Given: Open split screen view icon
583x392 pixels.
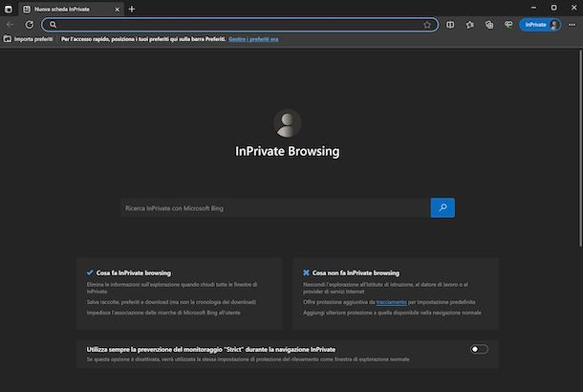Looking at the screenshot, I should coord(450,25).
